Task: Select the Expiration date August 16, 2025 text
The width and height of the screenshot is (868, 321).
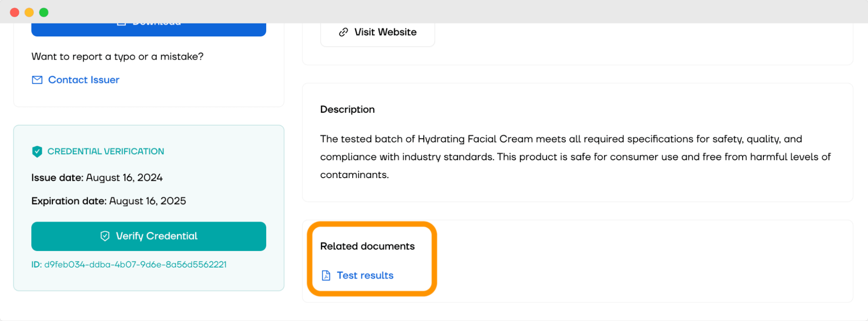Action: point(109,201)
